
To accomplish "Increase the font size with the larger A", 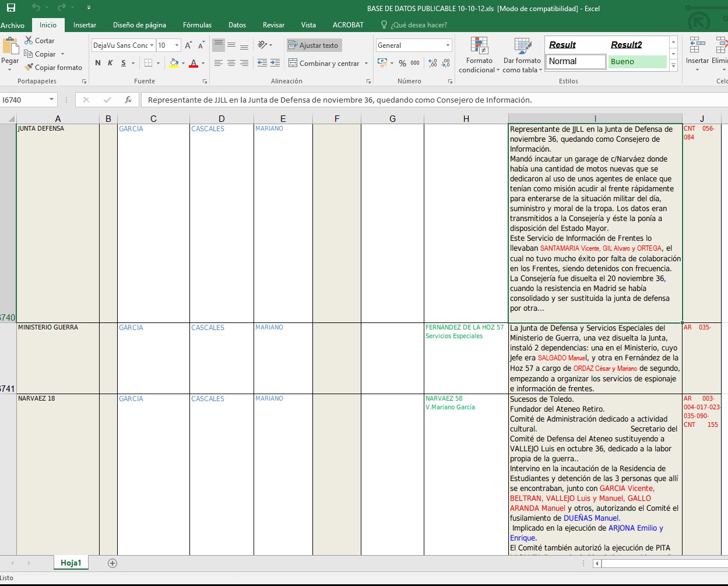I will click(188, 45).
